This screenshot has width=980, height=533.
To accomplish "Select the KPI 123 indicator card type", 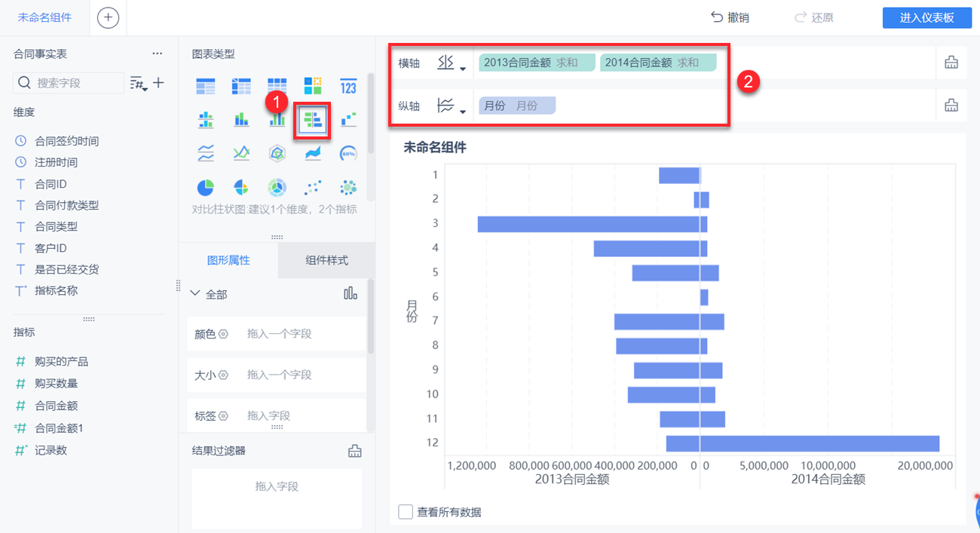I will [348, 86].
